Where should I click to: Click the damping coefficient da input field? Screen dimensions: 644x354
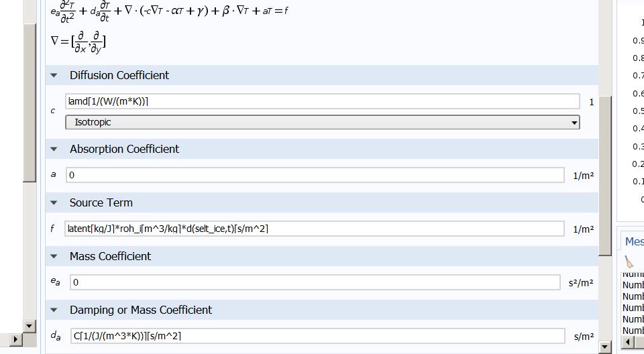point(315,335)
